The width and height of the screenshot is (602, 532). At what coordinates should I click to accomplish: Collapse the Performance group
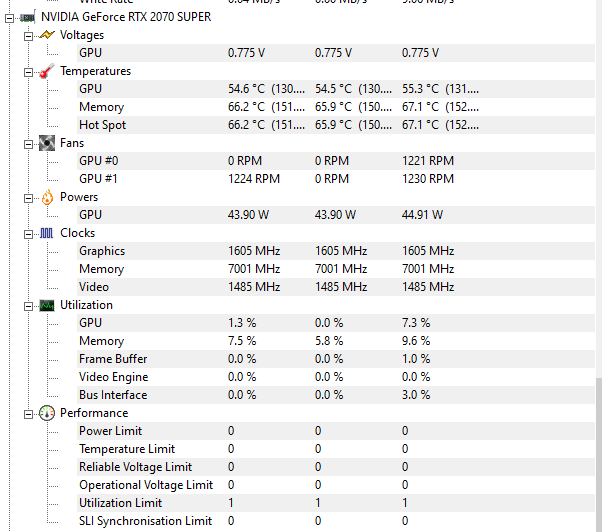pos(28,414)
